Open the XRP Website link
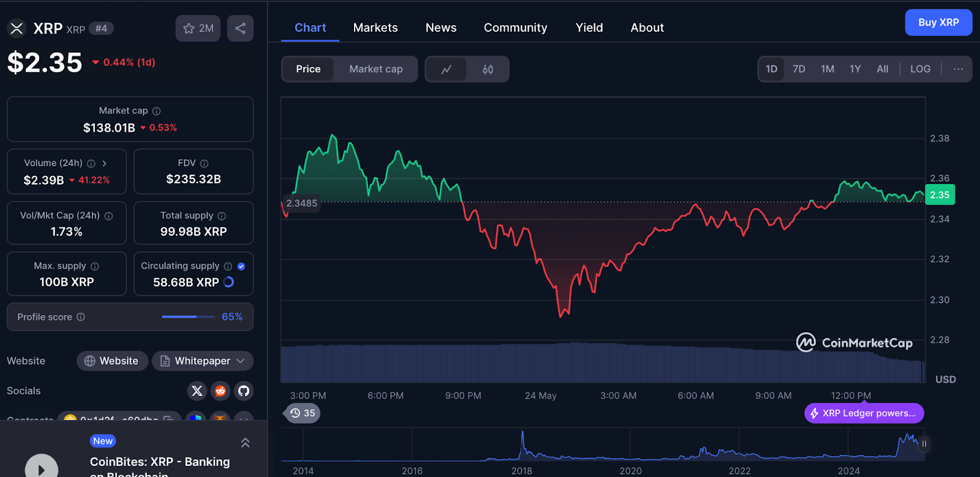 click(x=112, y=361)
